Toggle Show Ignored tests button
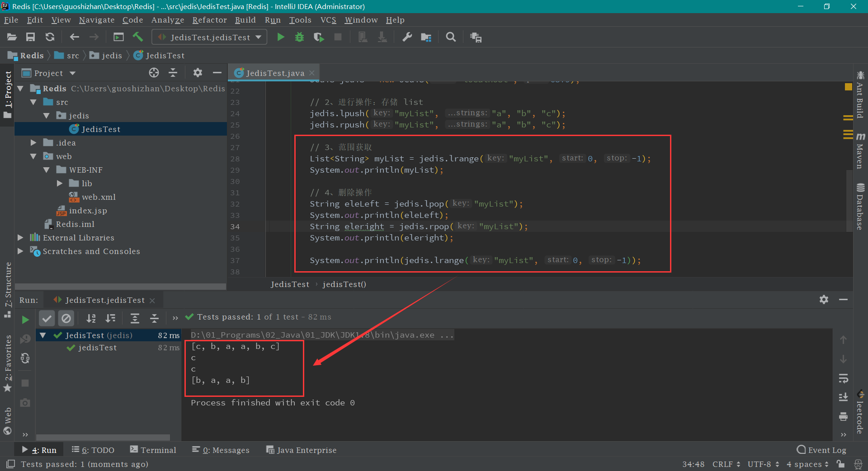The width and height of the screenshot is (868, 471). click(x=66, y=318)
